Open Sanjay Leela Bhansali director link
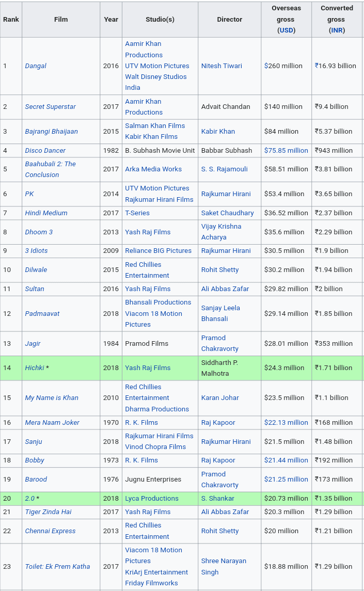The width and height of the screenshot is (364, 591). (x=220, y=314)
